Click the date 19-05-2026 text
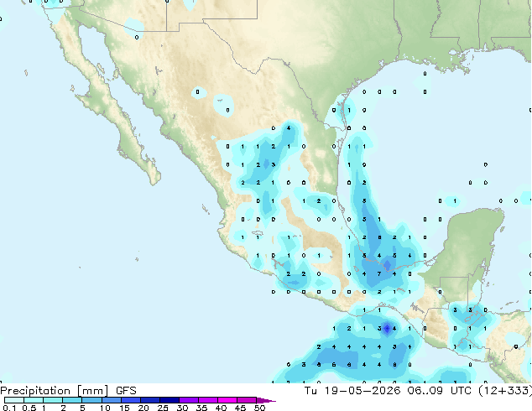 pyautogui.click(x=362, y=391)
